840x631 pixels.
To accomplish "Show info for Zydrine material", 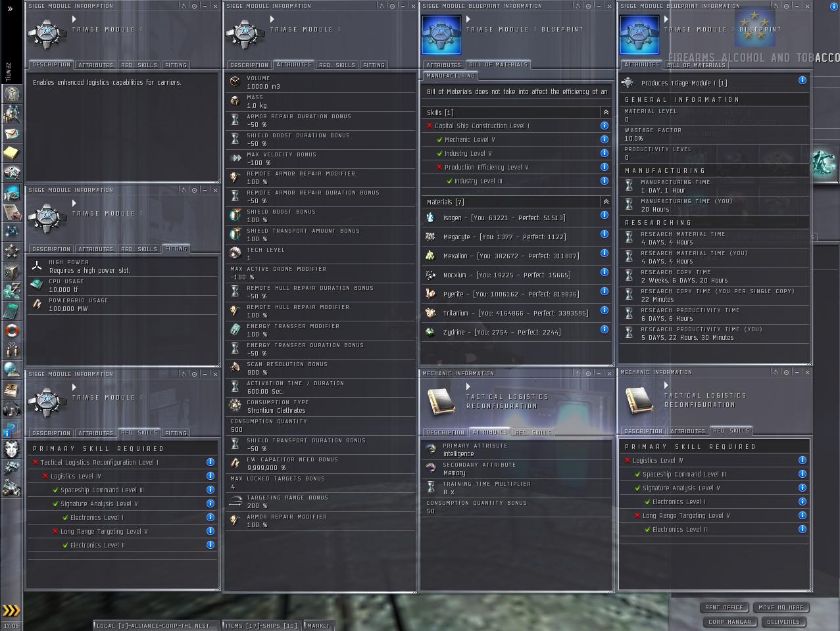I will click(x=604, y=329).
